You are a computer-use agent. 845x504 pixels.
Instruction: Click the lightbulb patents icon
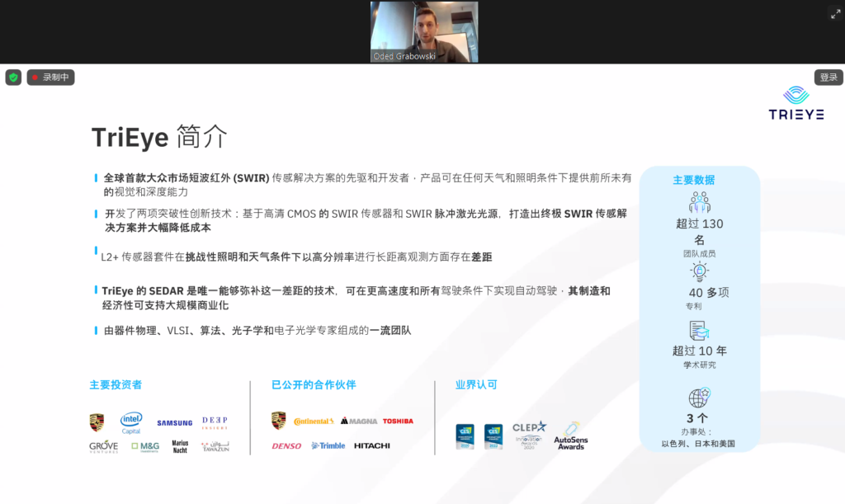[699, 271]
